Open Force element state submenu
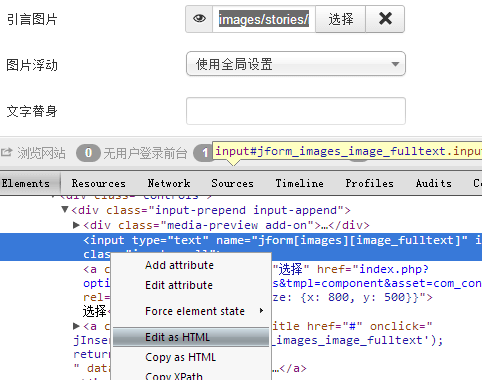The height and width of the screenshot is (380, 482). coord(191,311)
